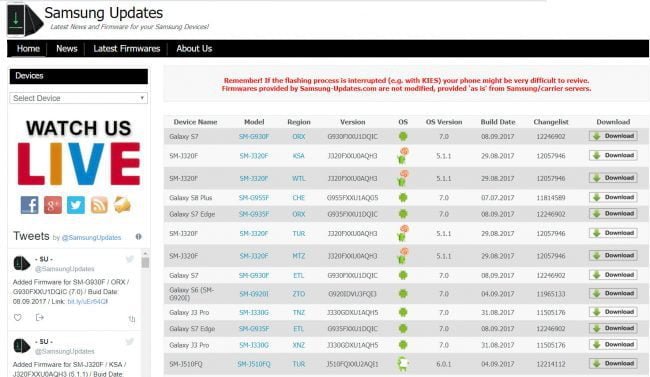
Task: Download Galaxy S8 Plus CHE firmware
Action: pyautogui.click(x=613, y=197)
